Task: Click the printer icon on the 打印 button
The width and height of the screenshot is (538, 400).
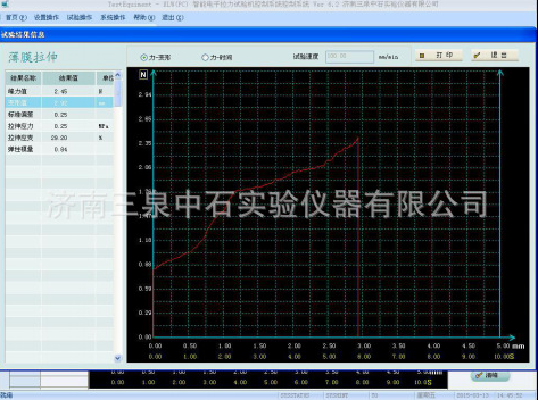Action: 422,55
